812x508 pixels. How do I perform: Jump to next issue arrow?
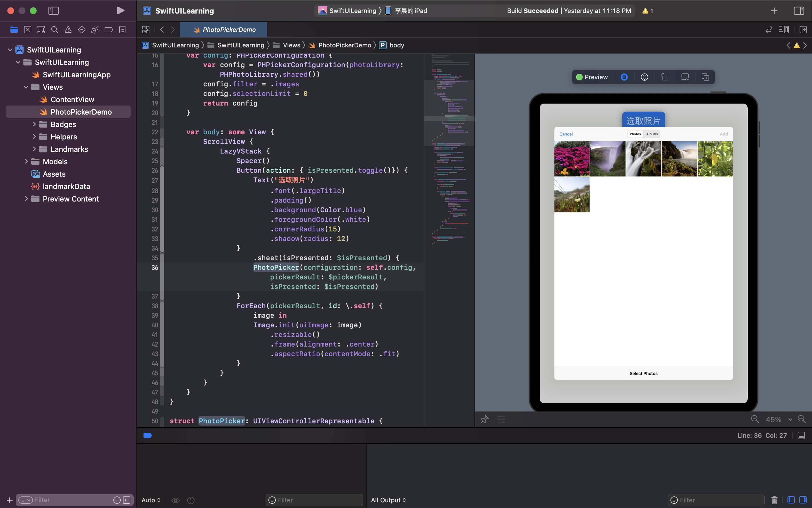[x=805, y=45]
